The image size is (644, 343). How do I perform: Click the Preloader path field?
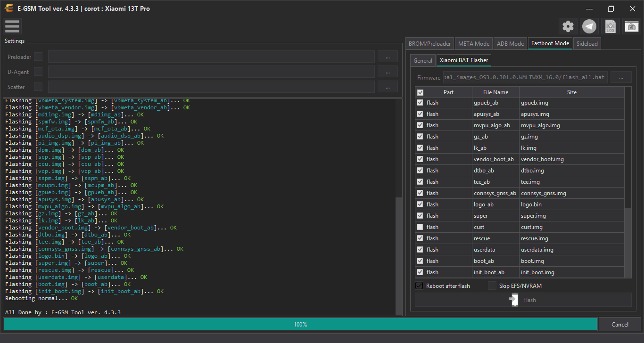coord(211,57)
